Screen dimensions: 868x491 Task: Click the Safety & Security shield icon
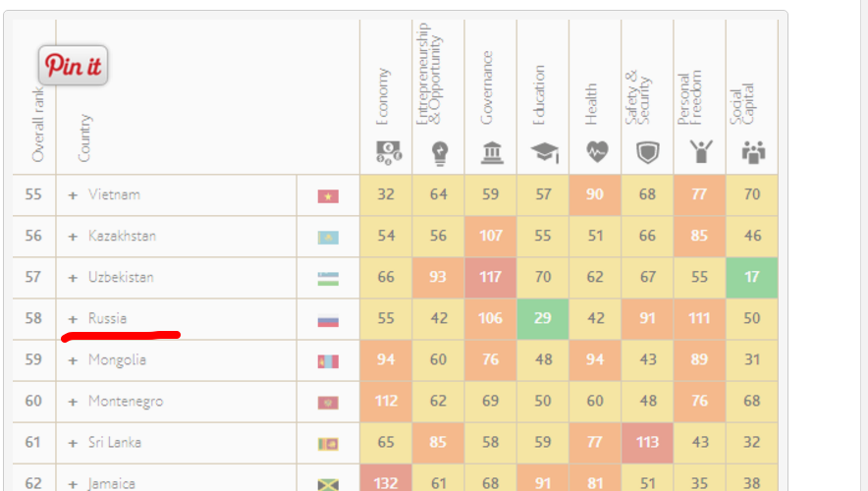(x=648, y=152)
